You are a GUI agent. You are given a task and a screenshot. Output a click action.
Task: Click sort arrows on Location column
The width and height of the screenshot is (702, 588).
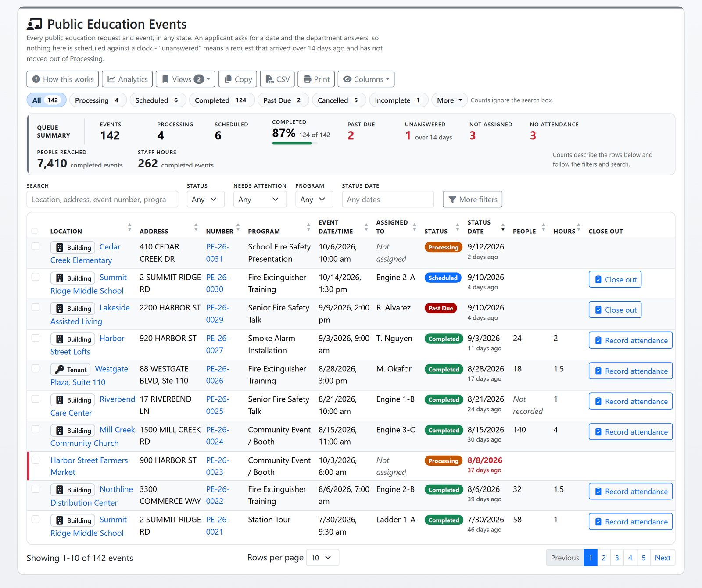(x=129, y=227)
